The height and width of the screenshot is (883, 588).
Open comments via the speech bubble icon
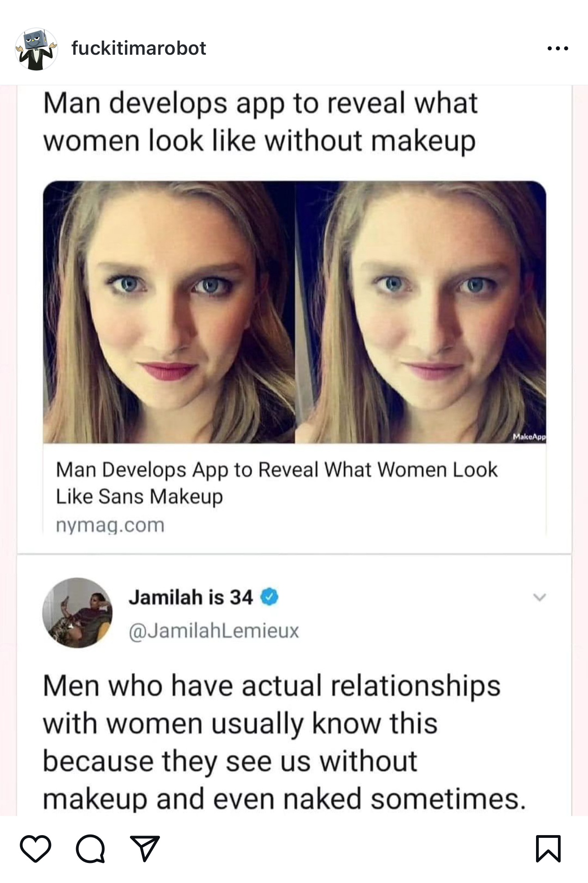click(90, 848)
